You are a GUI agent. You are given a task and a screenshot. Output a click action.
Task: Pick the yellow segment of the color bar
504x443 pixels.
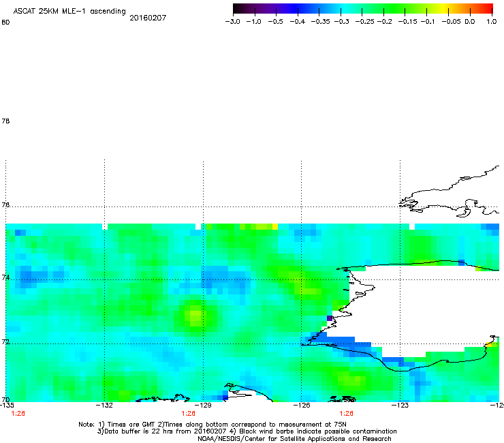[445, 9]
